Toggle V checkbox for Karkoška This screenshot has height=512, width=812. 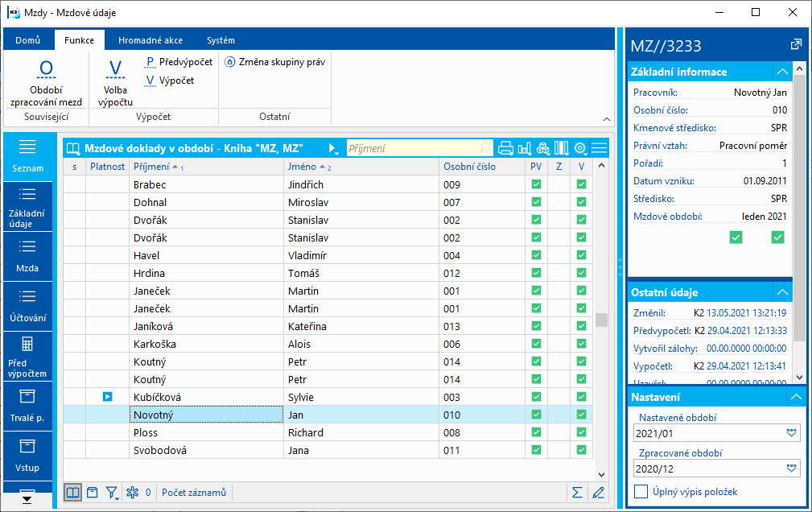(581, 344)
